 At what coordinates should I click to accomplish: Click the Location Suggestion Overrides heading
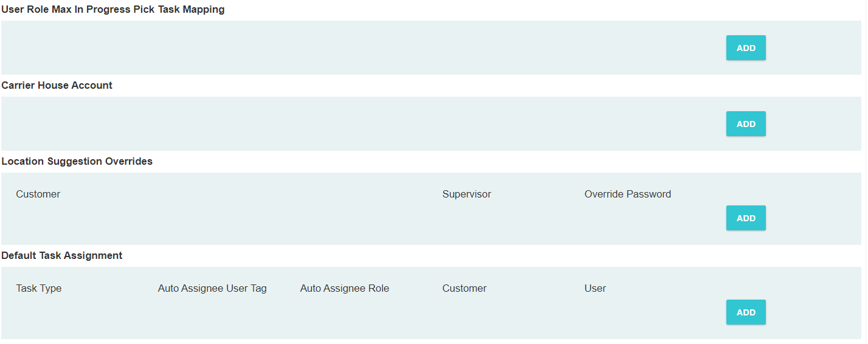(77, 162)
